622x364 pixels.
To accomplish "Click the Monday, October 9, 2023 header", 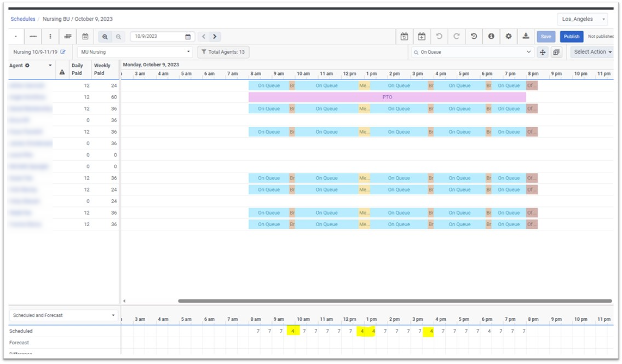I will coord(151,65).
